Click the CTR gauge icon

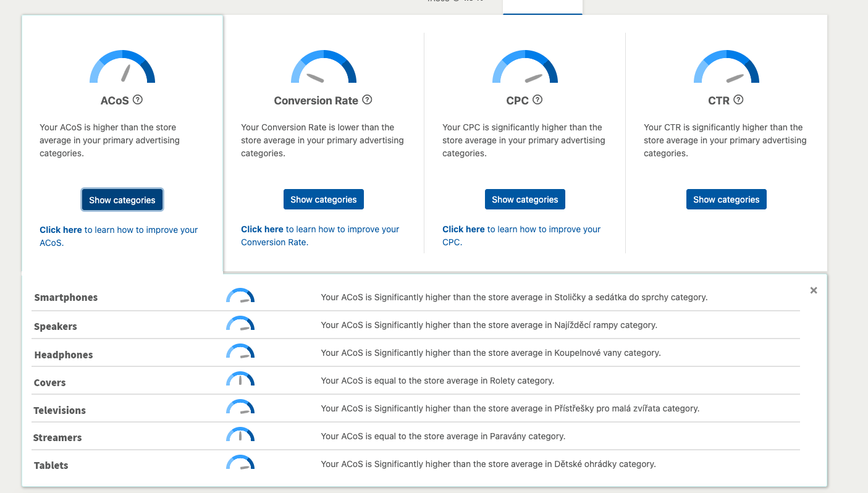[727, 67]
